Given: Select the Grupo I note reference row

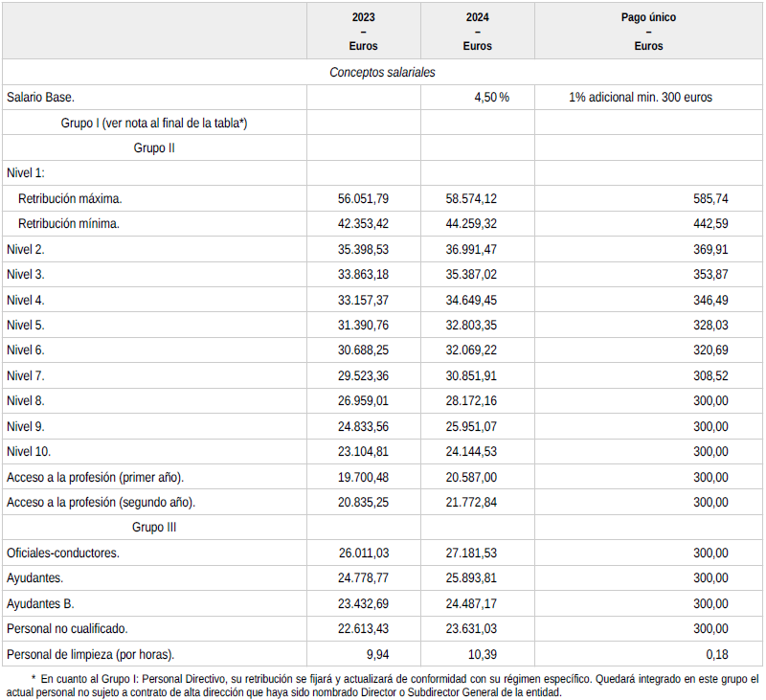Looking at the screenshot, I should coord(154,123).
